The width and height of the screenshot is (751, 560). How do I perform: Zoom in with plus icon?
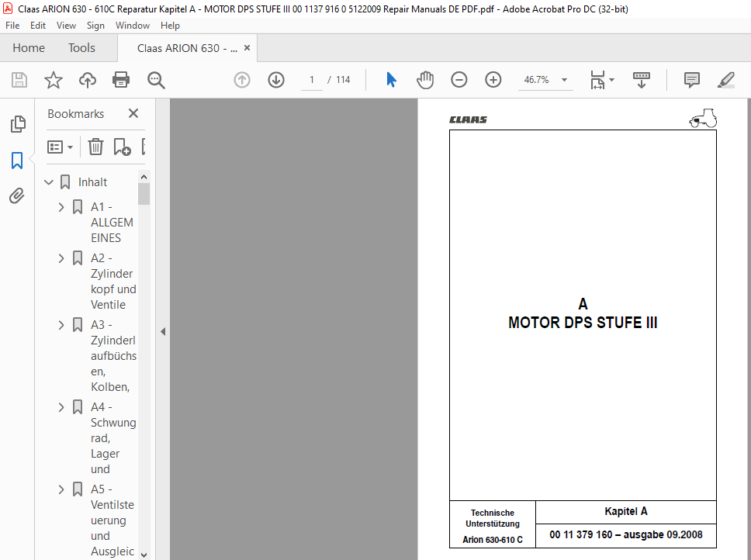(493, 80)
